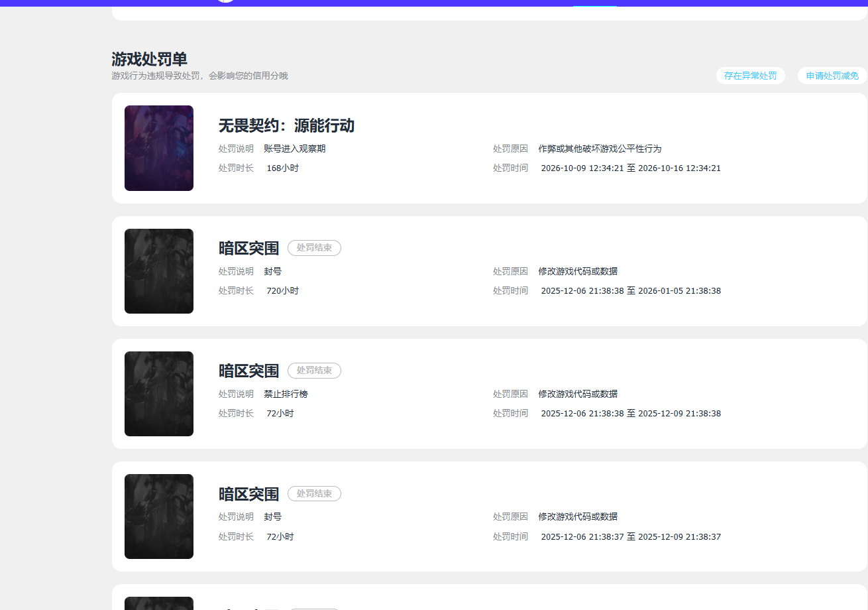
Task: Click the 暗区突围 title on the 21:38:37 card
Action: tap(248, 494)
